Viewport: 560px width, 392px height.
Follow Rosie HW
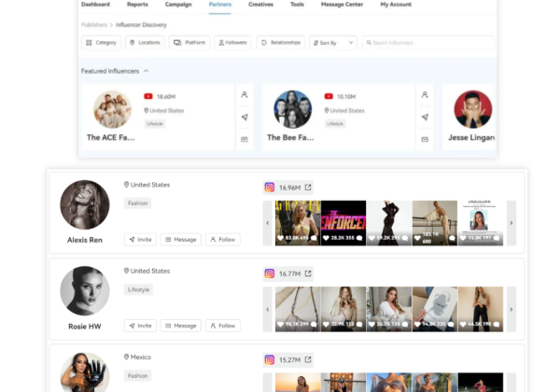click(x=223, y=326)
